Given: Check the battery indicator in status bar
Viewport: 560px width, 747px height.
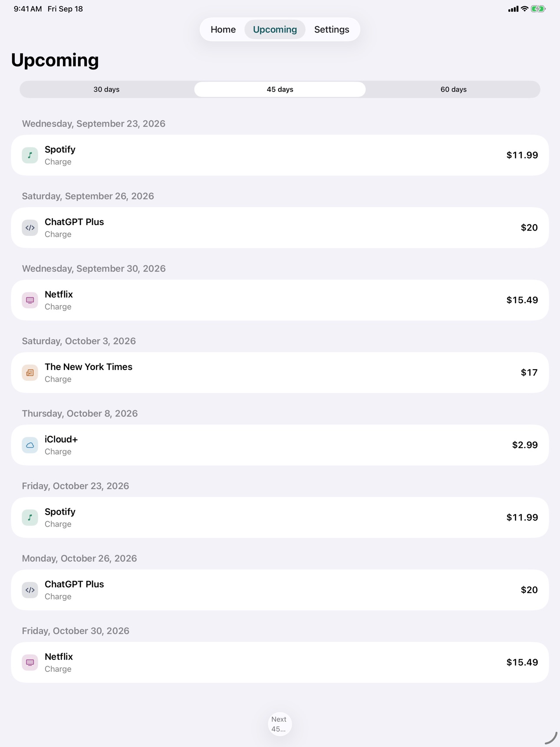Looking at the screenshot, I should click(x=538, y=9).
